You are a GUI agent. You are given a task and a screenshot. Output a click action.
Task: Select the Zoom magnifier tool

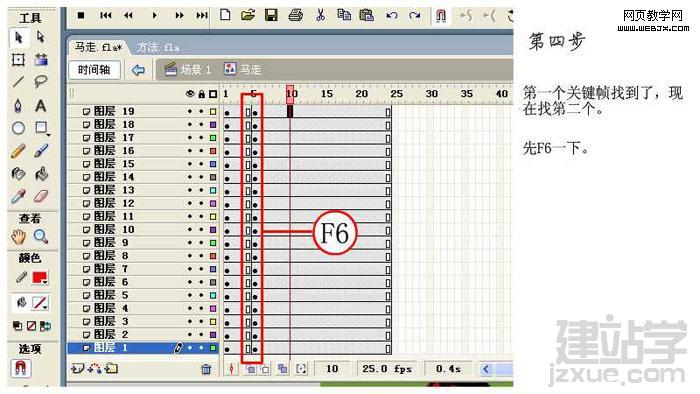point(41,236)
